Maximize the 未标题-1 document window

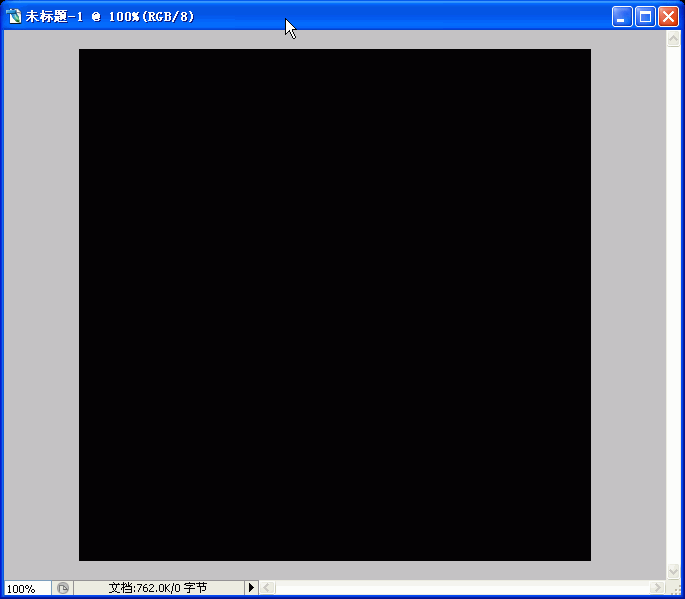[x=645, y=17]
